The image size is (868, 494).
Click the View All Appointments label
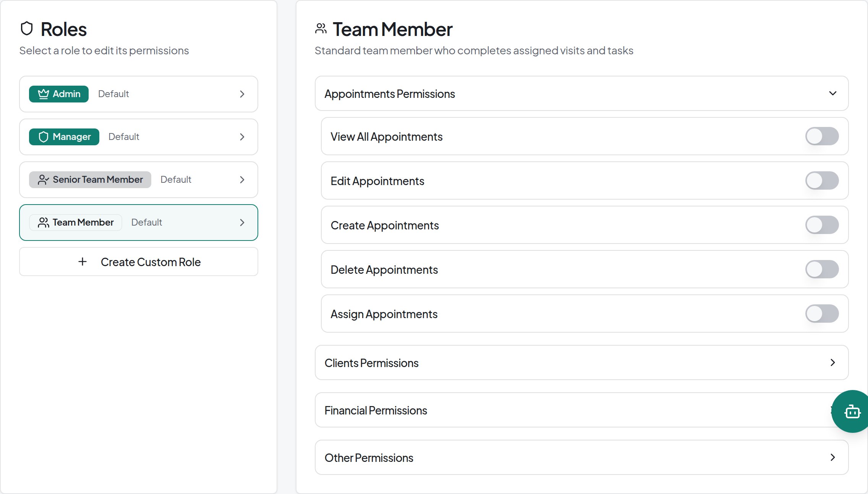[x=386, y=137]
